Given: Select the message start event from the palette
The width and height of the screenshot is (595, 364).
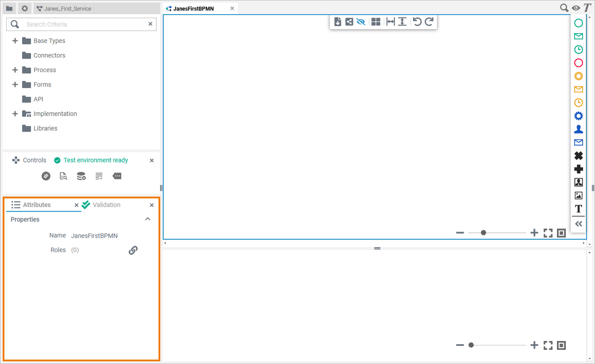Looking at the screenshot, I should tap(578, 36).
